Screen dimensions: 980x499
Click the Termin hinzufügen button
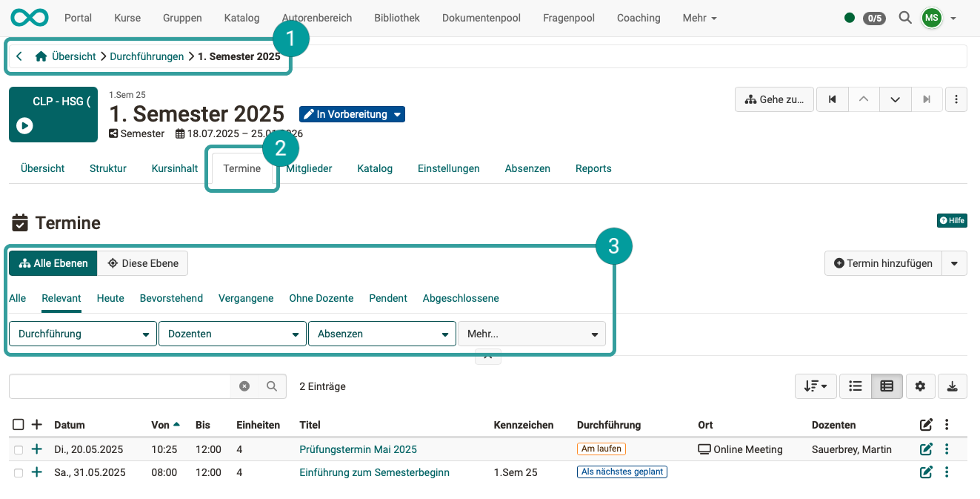(x=883, y=262)
